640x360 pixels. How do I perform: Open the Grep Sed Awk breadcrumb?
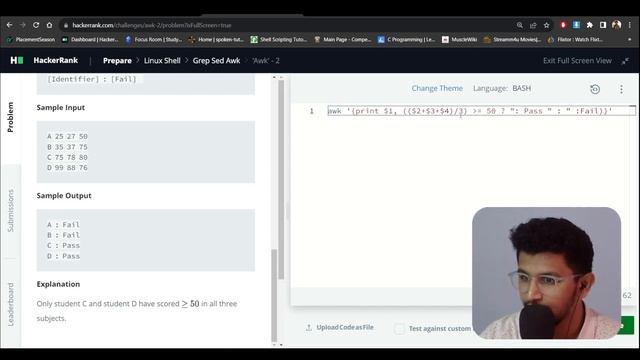216,61
